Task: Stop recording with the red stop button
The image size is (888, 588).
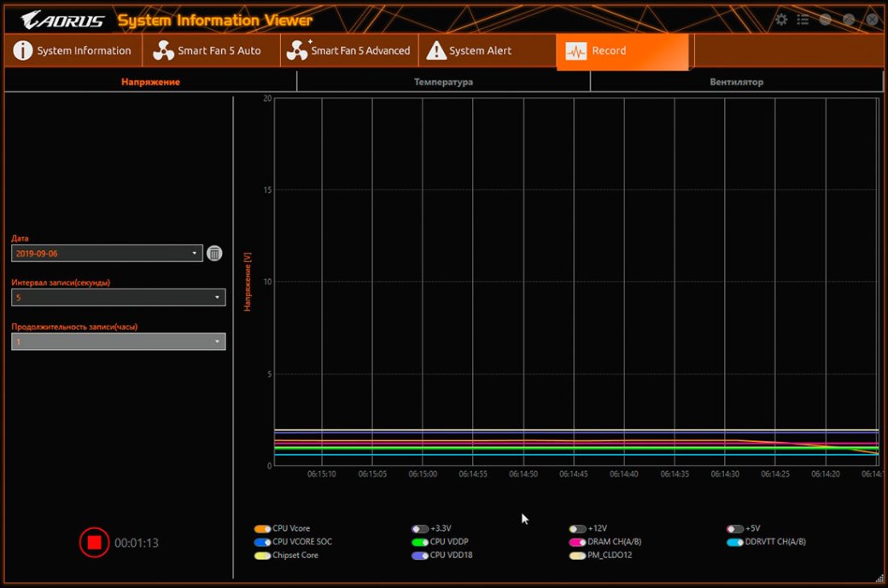Action: [x=94, y=542]
